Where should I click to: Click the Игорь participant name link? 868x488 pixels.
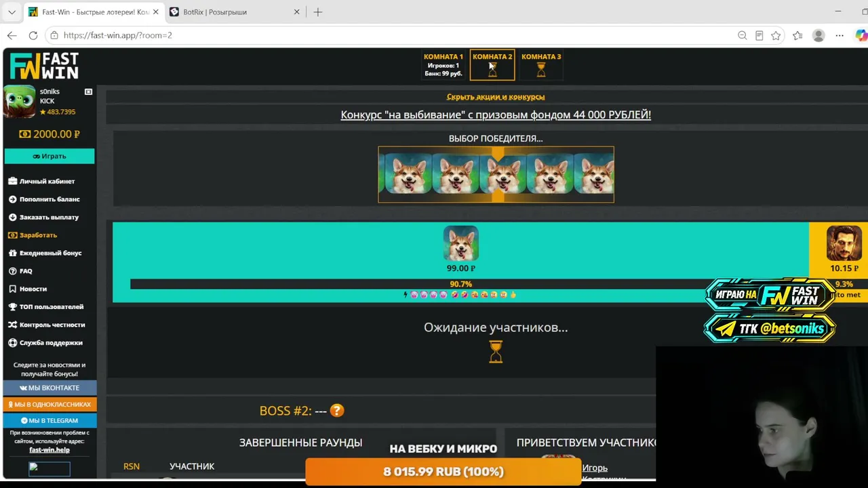pyautogui.click(x=595, y=468)
